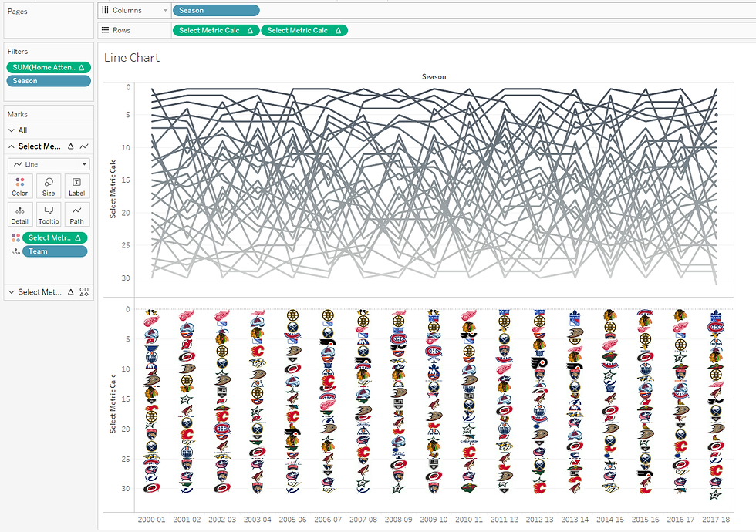
Task: Select the SUM(Home Atten.. filter pill
Action: click(x=49, y=68)
